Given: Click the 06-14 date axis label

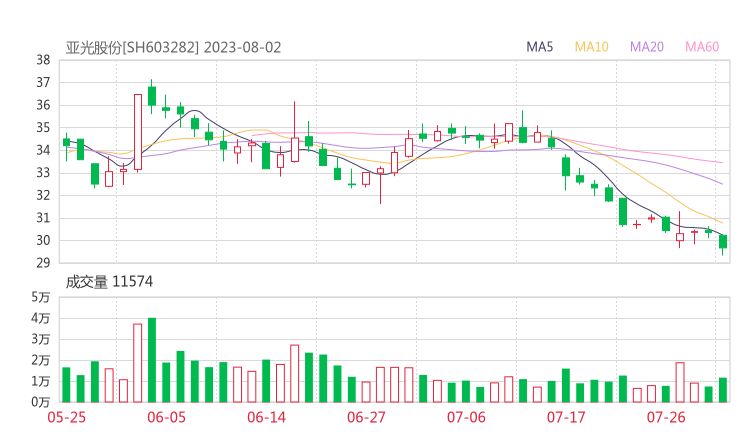Looking at the screenshot, I should (267, 417).
